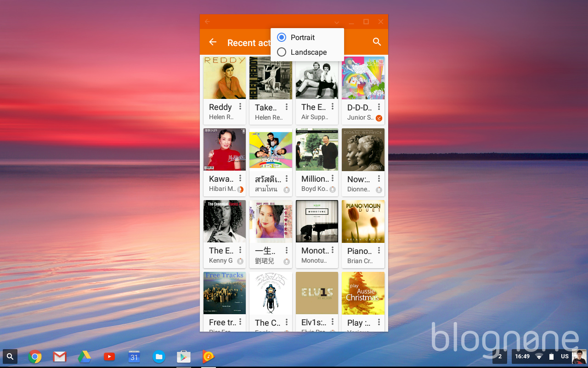Open Monotune album cover
The height and width of the screenshot is (368, 588).
pyautogui.click(x=317, y=221)
